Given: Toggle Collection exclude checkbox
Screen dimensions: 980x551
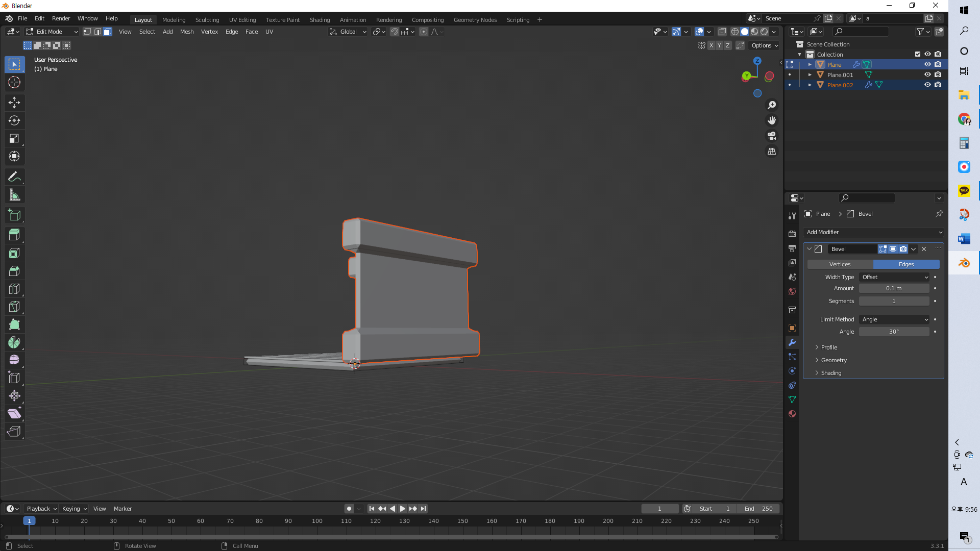Looking at the screenshot, I should click(917, 54).
